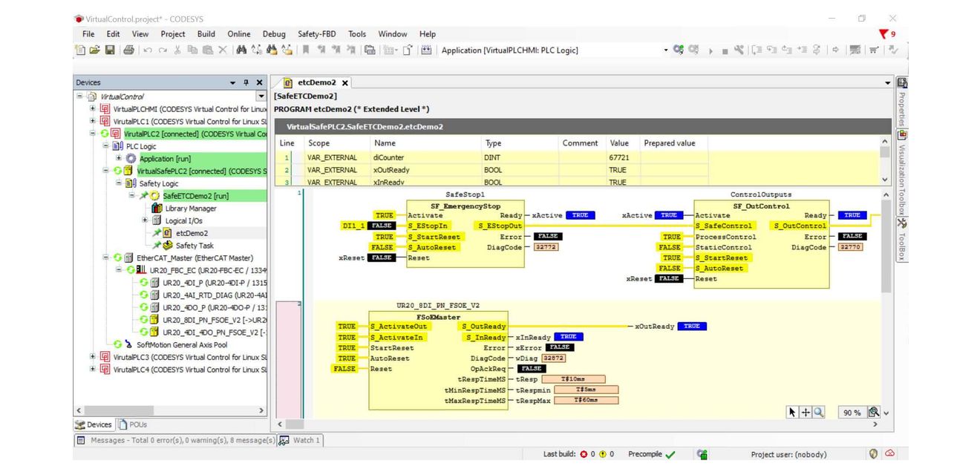Click the zoom options magnifier icon
Viewport: 980px width, 472px height.
click(x=874, y=412)
